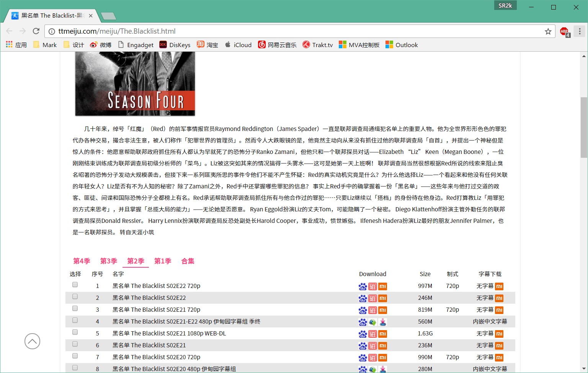
Task: Open pink-arrow download icon for S02E21-E22 480p
Action: pos(383,322)
